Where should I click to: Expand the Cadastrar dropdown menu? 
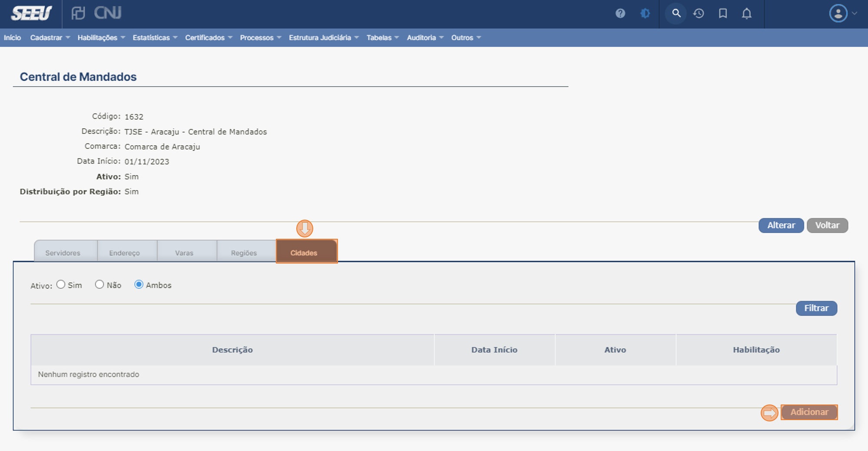coord(50,38)
